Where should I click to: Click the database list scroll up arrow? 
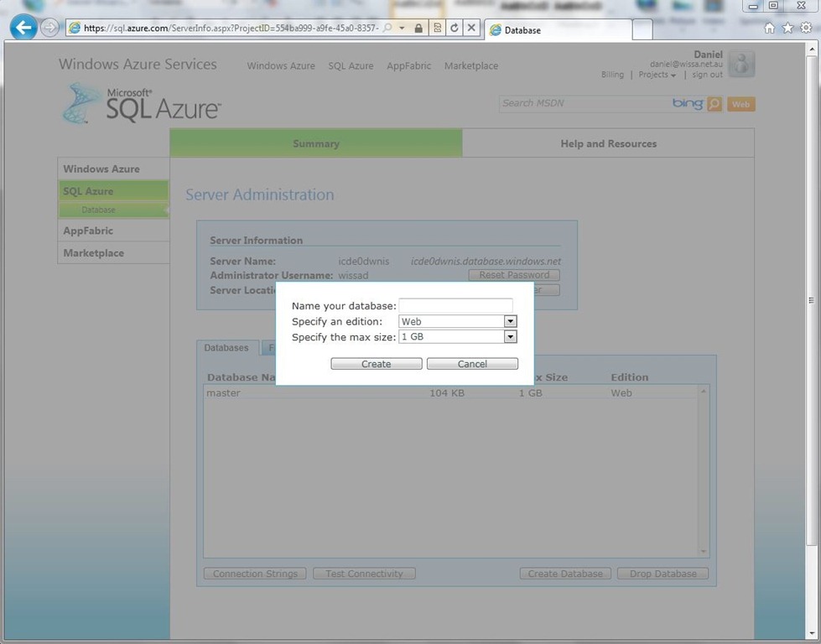click(704, 392)
